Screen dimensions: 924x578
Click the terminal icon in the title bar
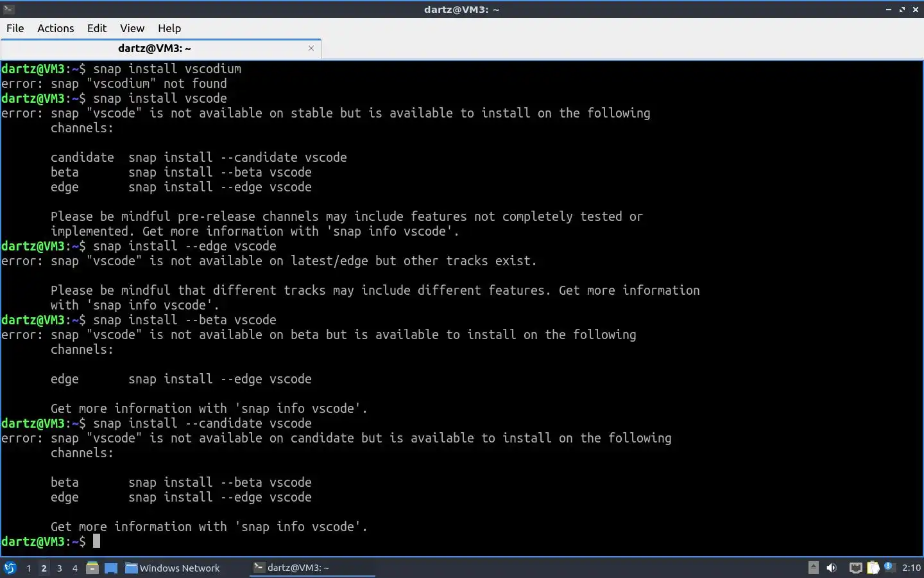coord(8,9)
